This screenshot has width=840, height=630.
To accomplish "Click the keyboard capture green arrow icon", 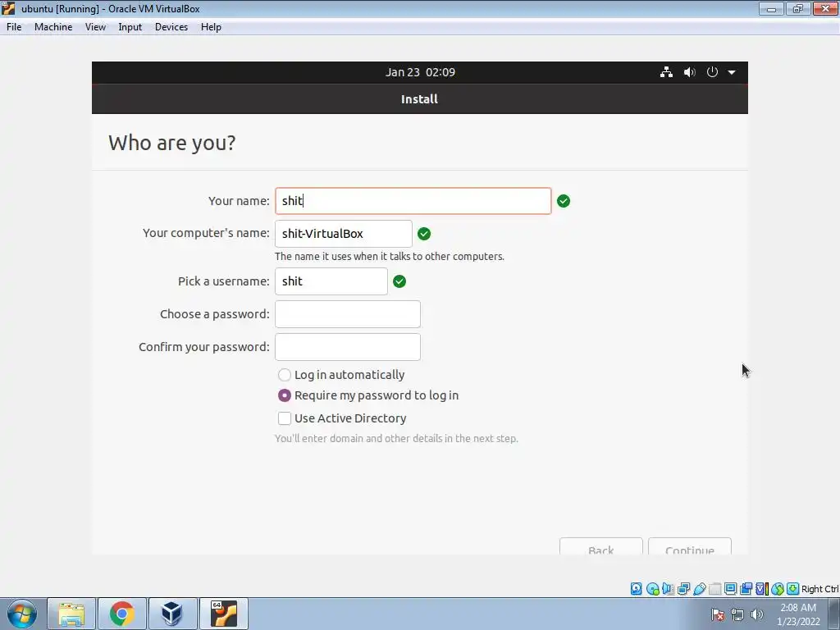I will (x=793, y=589).
